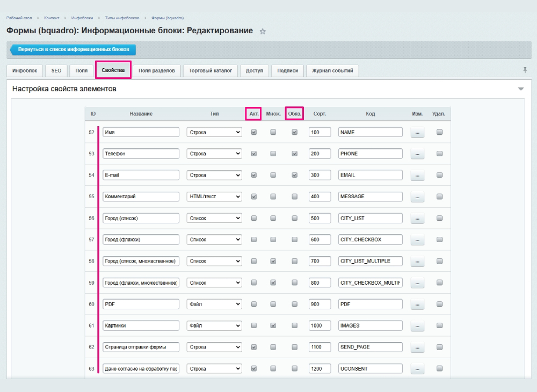Open edit dialog for PHONE property
Image resolution: width=537 pixels, height=392 pixels.
pos(417,154)
